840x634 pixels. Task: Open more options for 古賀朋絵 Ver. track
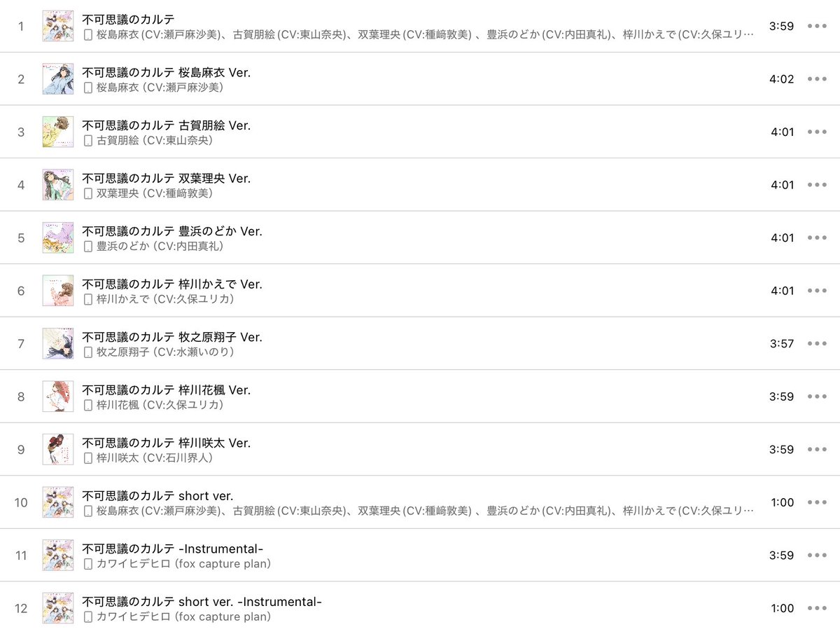coord(817,132)
